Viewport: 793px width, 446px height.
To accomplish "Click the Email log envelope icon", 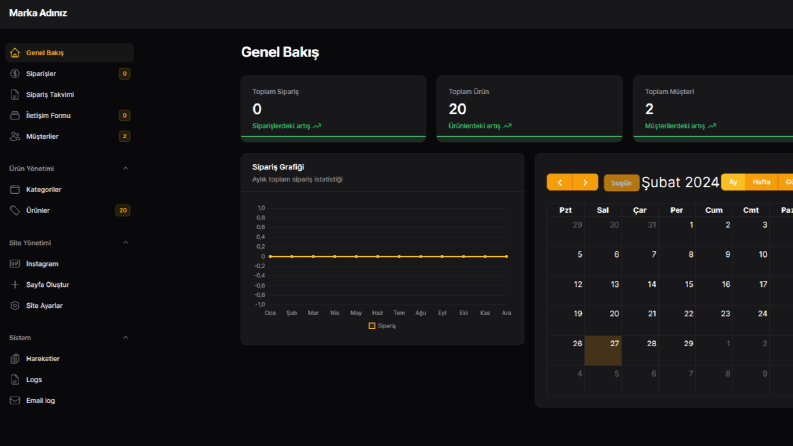I will [x=15, y=400].
